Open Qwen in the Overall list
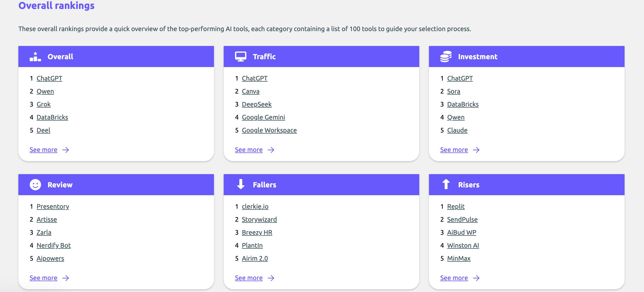644x292 pixels. [x=45, y=91]
